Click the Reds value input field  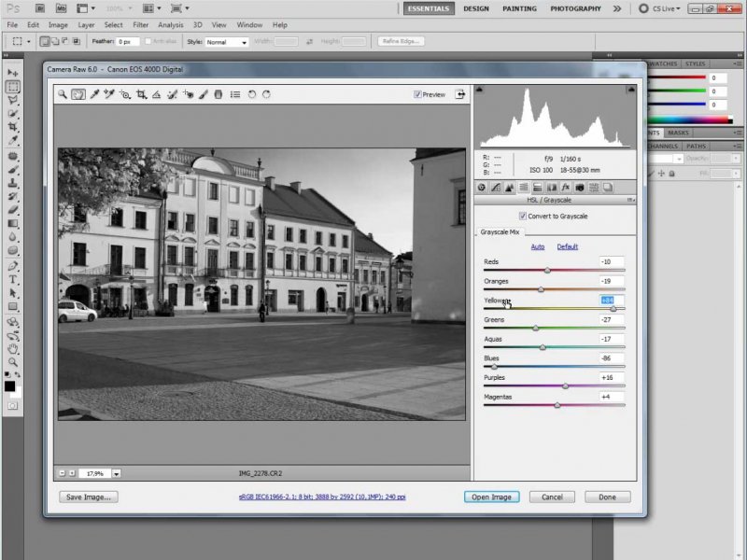[611, 261]
